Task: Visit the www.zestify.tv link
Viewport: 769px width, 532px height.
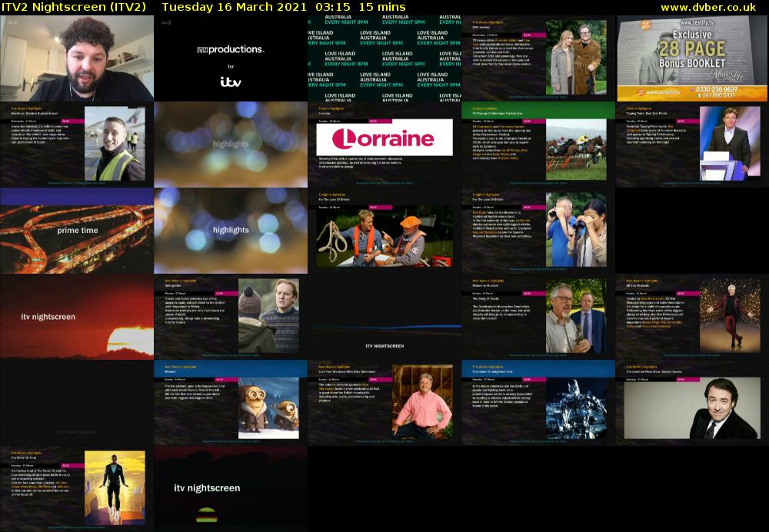Action: [x=697, y=23]
